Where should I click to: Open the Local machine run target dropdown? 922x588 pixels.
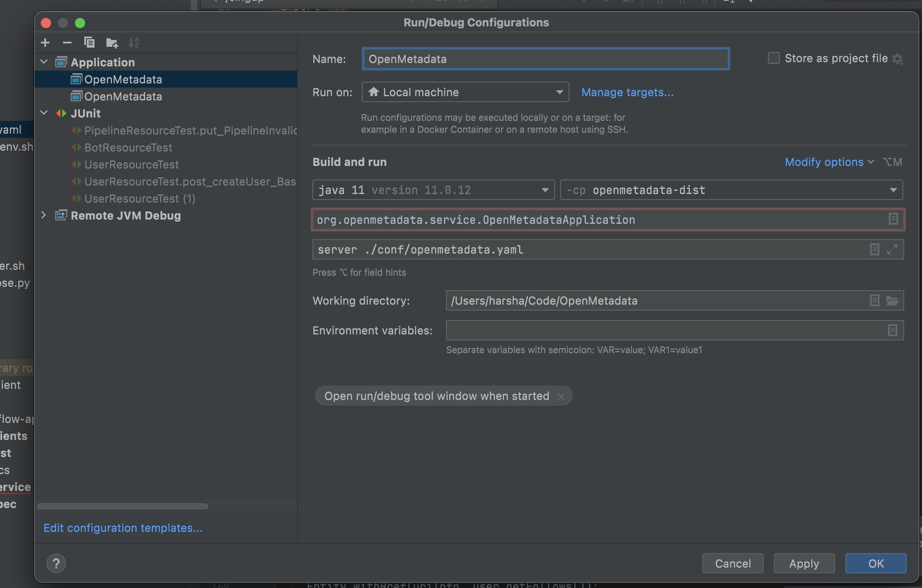pos(558,92)
